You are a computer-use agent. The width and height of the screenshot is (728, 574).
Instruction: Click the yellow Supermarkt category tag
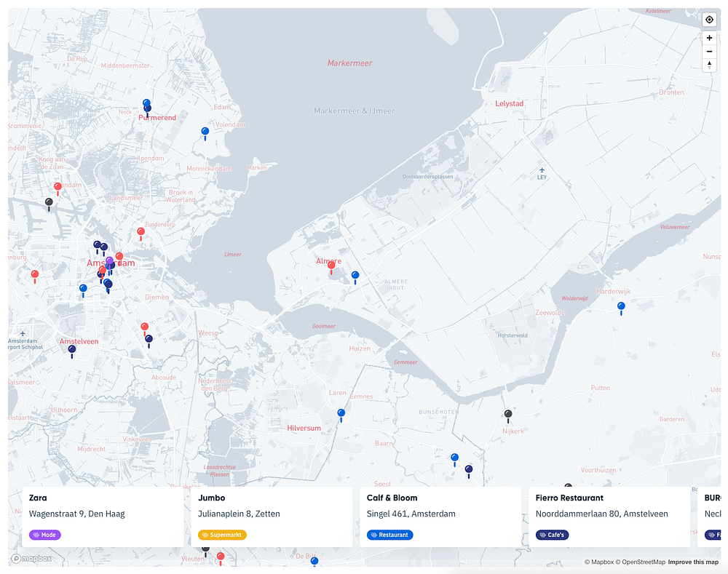click(222, 535)
